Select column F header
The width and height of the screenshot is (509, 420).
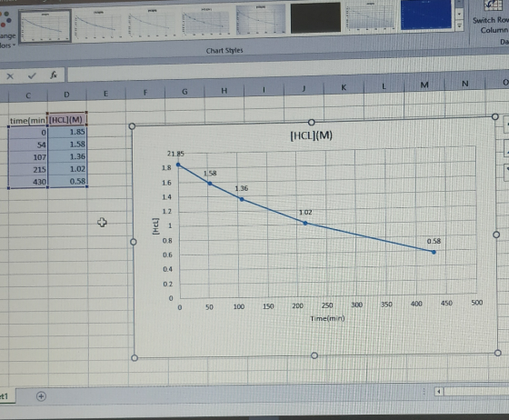145,93
